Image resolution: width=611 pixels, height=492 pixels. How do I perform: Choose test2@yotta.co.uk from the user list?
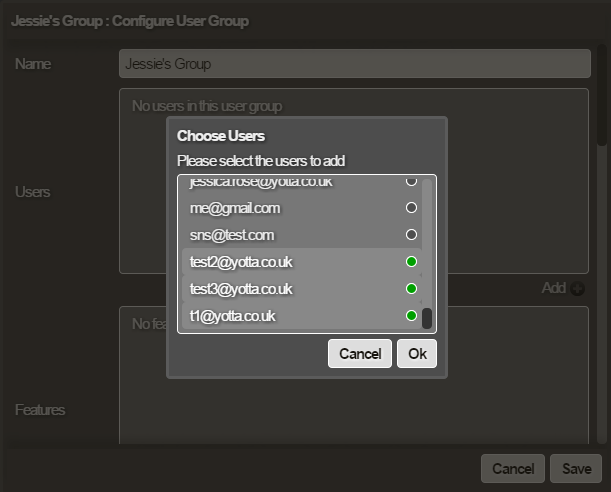(241, 262)
